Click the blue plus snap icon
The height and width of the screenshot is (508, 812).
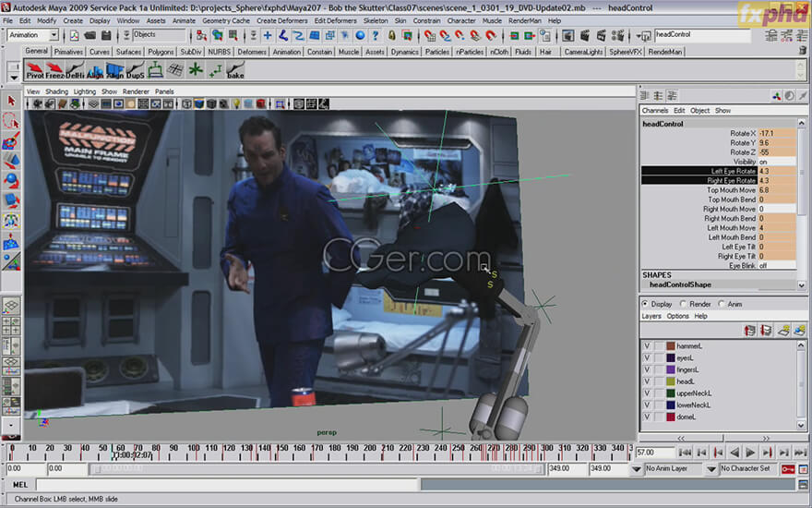pos(268,35)
